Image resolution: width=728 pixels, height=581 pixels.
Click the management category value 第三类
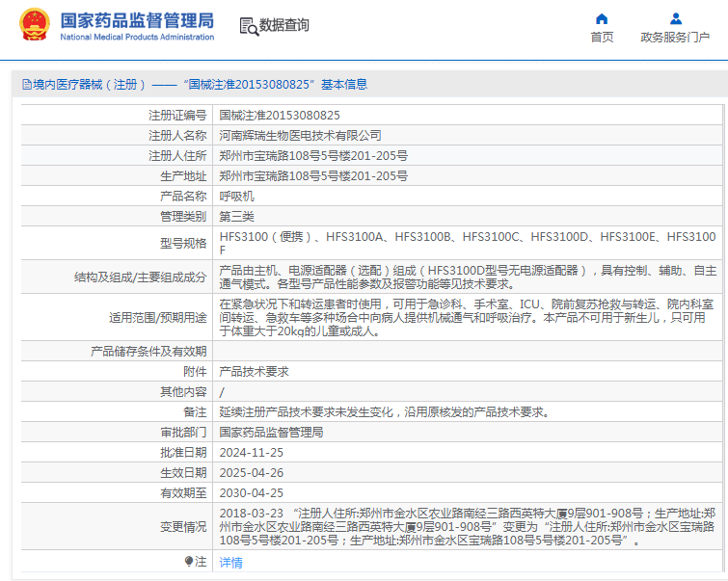(237, 216)
